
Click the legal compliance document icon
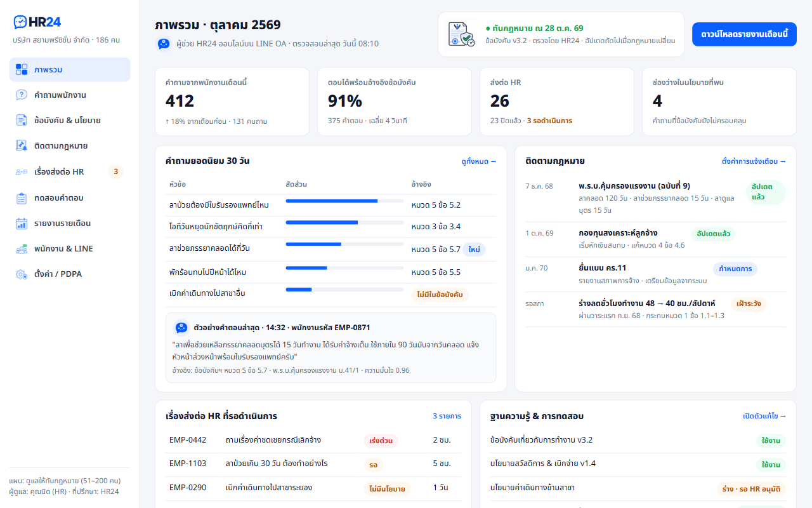point(461,34)
